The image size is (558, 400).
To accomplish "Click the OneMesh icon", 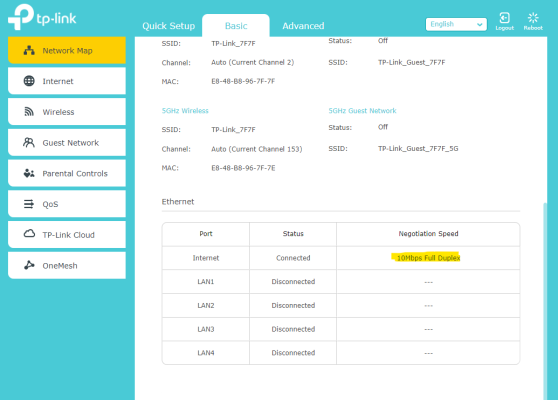I will pos(29,265).
